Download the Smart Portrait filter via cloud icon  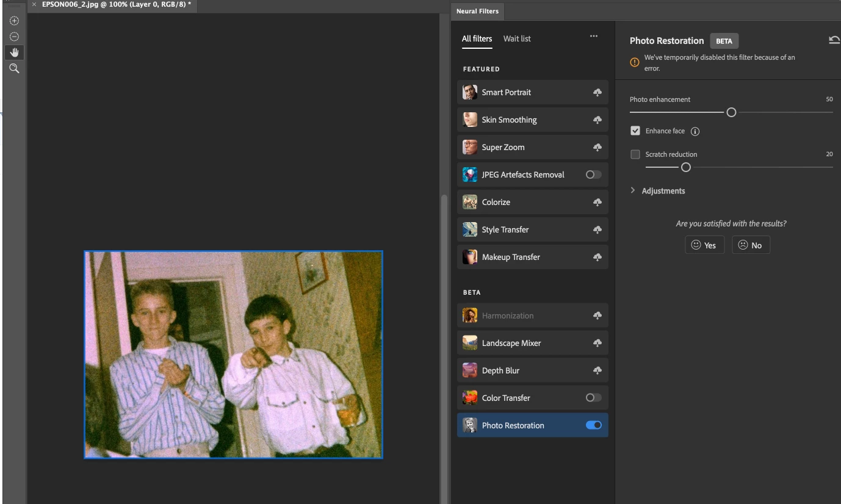pos(597,92)
